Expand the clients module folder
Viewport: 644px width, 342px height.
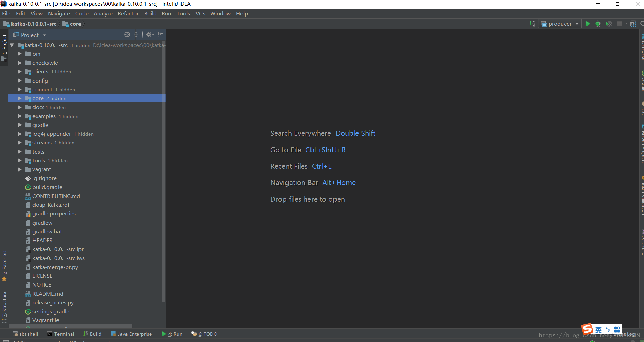[20, 72]
